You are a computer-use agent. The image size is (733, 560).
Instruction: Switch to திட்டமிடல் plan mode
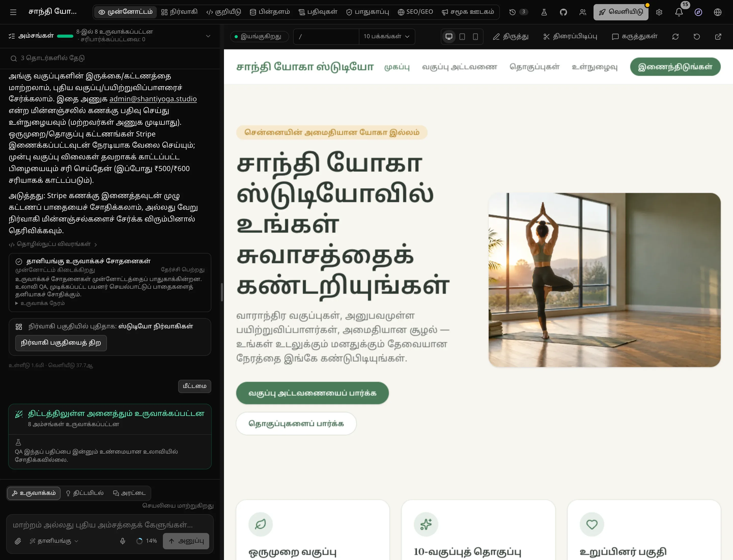85,493
